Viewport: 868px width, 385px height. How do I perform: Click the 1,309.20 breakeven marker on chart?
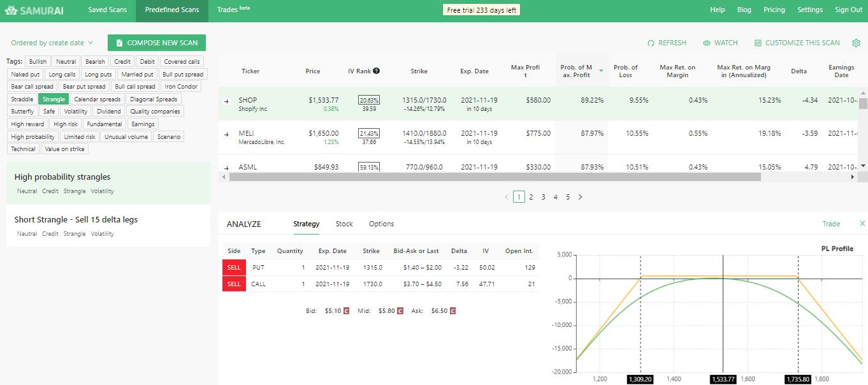[x=640, y=379]
